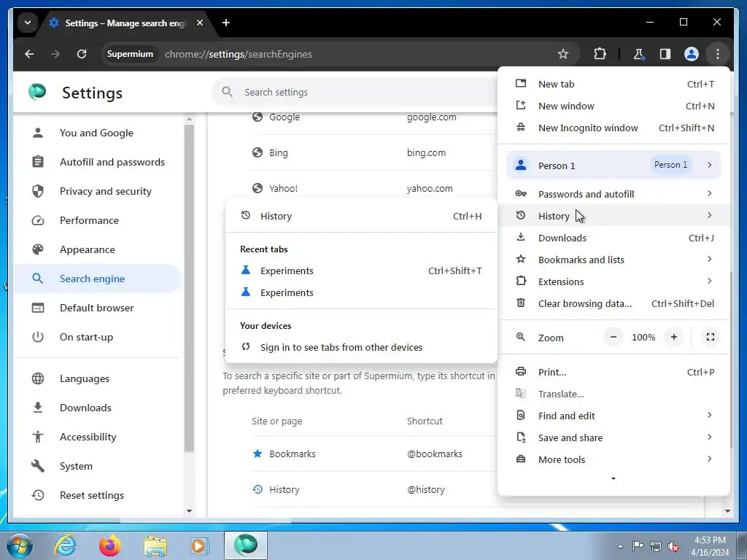
Task: Expand the Extensions submenu
Action: tap(614, 281)
